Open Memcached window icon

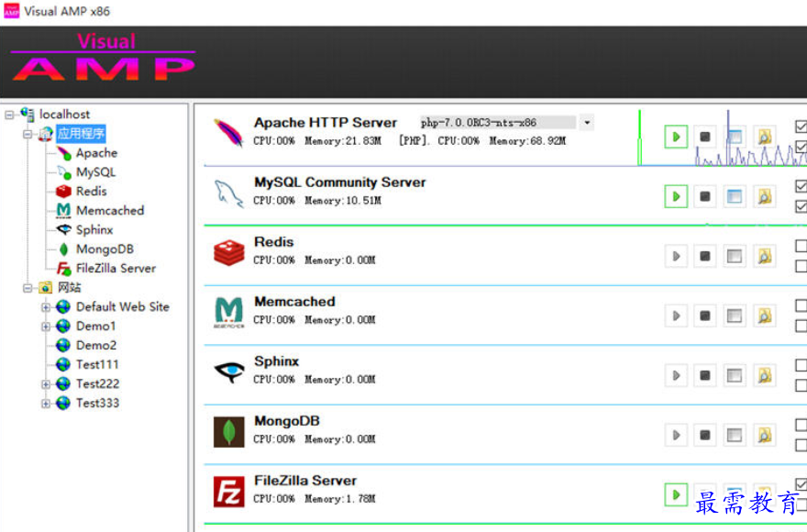735,316
